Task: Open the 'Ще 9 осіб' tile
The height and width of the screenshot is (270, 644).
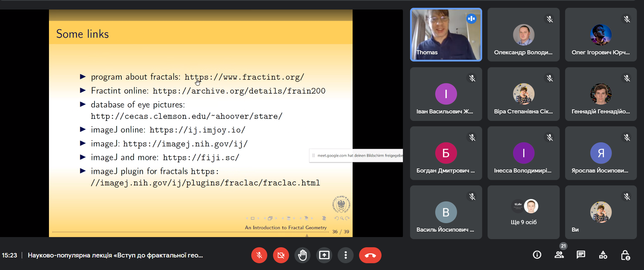Action: click(523, 212)
